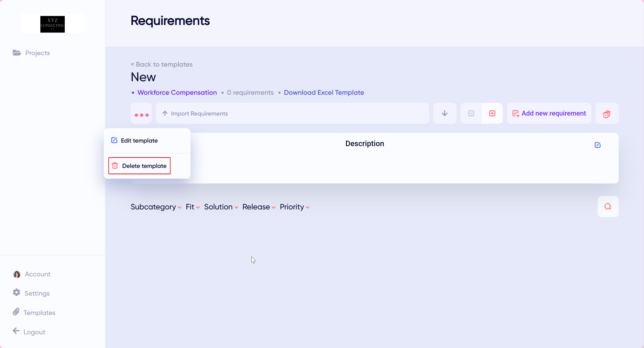Click the Import Requirements field
Image resolution: width=644 pixels, height=348 pixels.
click(x=292, y=113)
